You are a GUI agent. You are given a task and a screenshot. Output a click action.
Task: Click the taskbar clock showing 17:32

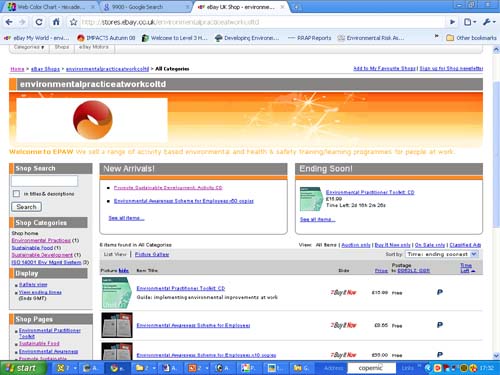point(486,368)
